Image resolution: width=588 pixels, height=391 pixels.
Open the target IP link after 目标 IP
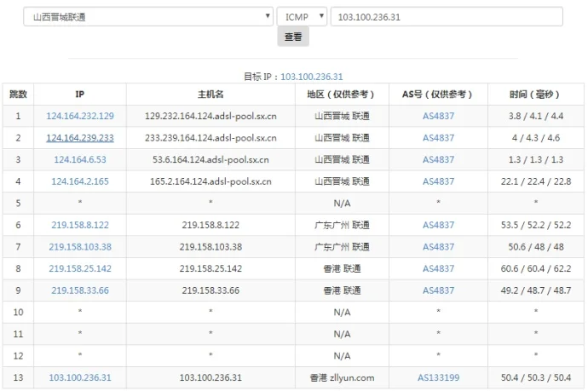click(312, 77)
